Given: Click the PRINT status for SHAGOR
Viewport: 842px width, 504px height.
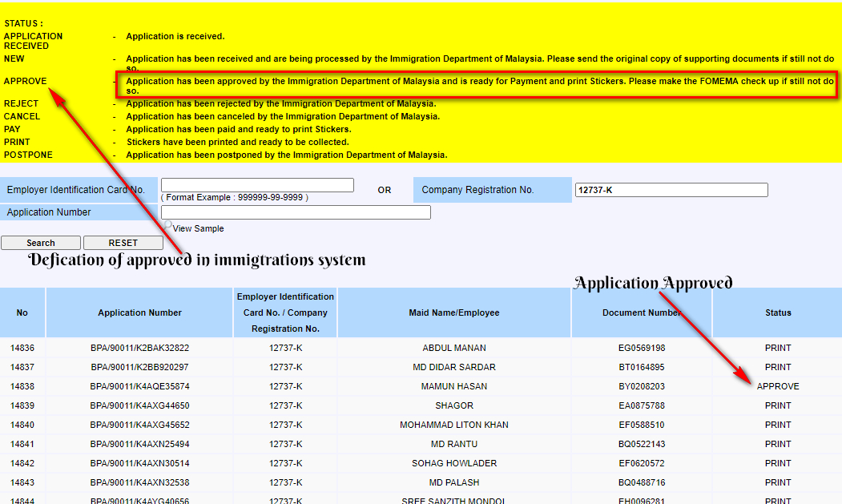Looking at the screenshot, I should coord(778,405).
